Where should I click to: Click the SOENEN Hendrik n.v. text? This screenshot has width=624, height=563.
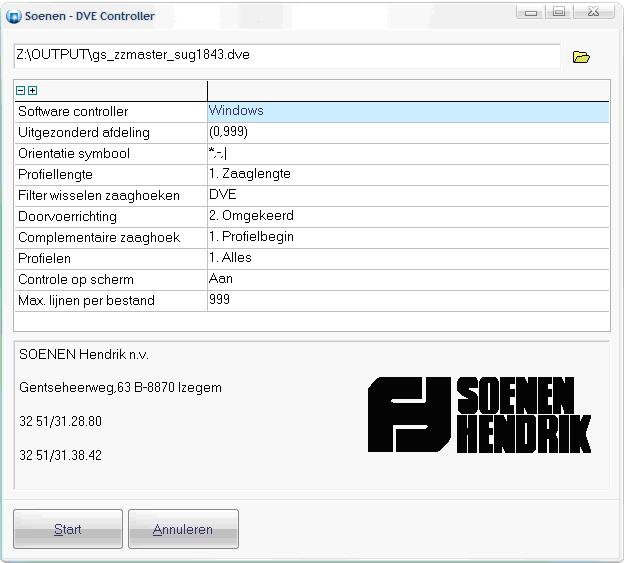[x=84, y=354]
